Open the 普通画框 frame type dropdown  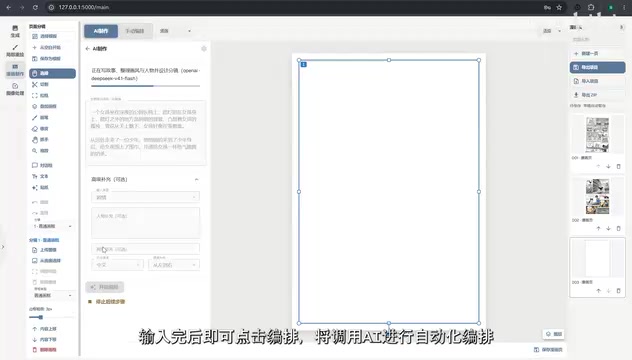[52, 295]
